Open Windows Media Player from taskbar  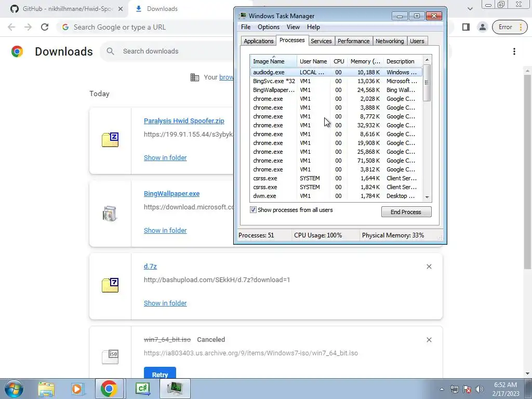[78, 389]
